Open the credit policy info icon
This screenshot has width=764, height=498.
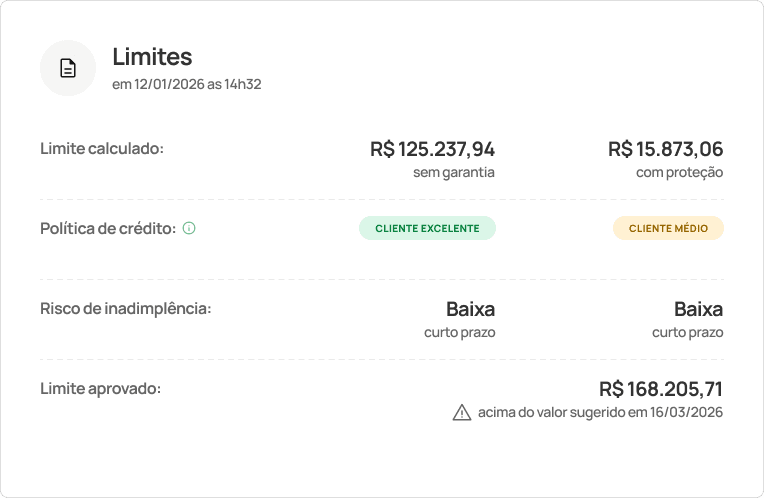point(189,228)
